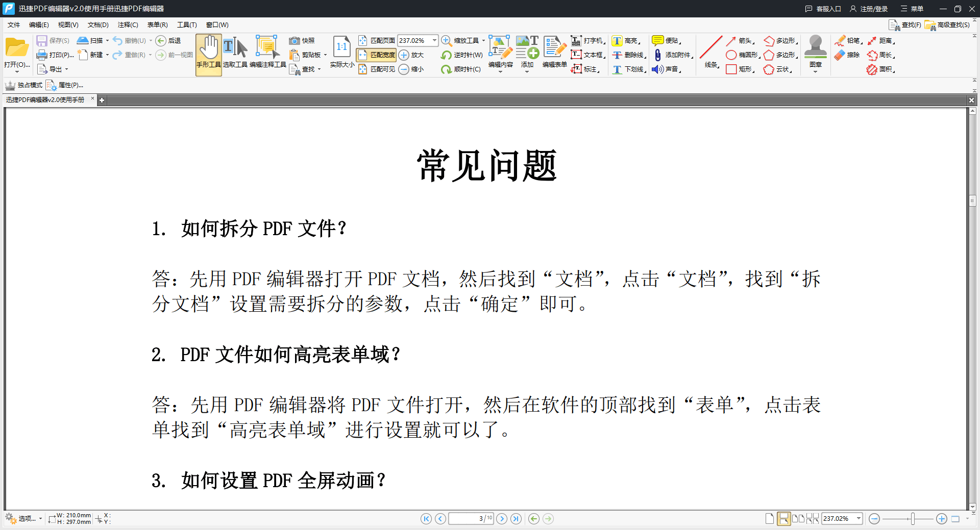Toggle 独占模式 exclusive mode
Image resolution: width=980 pixels, height=530 pixels.
(x=24, y=85)
